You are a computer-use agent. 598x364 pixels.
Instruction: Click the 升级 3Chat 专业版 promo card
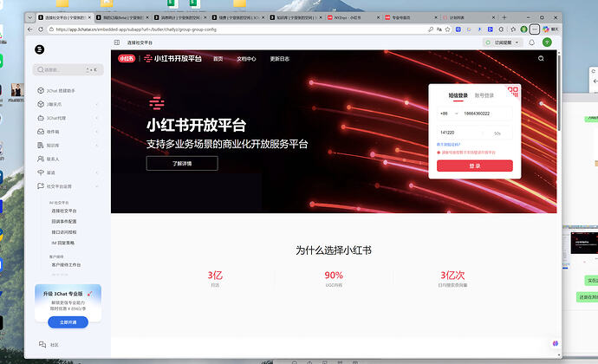coord(68,302)
